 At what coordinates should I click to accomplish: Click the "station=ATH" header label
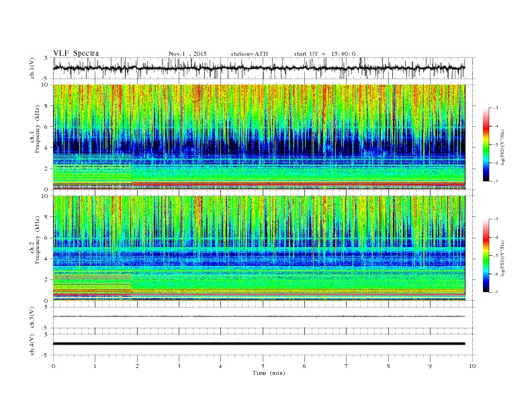click(249, 54)
